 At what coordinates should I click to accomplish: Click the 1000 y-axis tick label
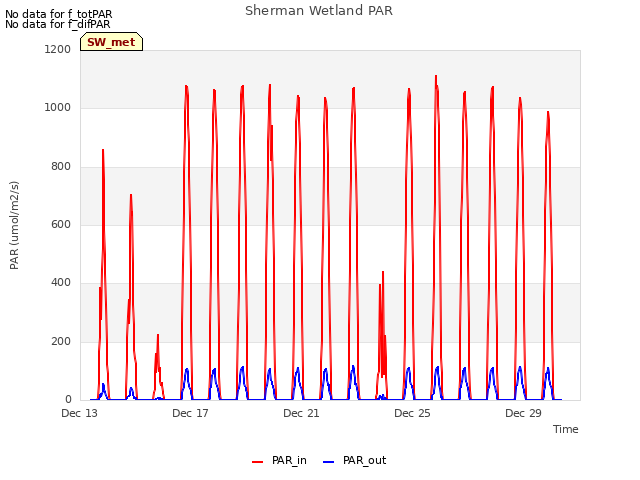point(58,108)
